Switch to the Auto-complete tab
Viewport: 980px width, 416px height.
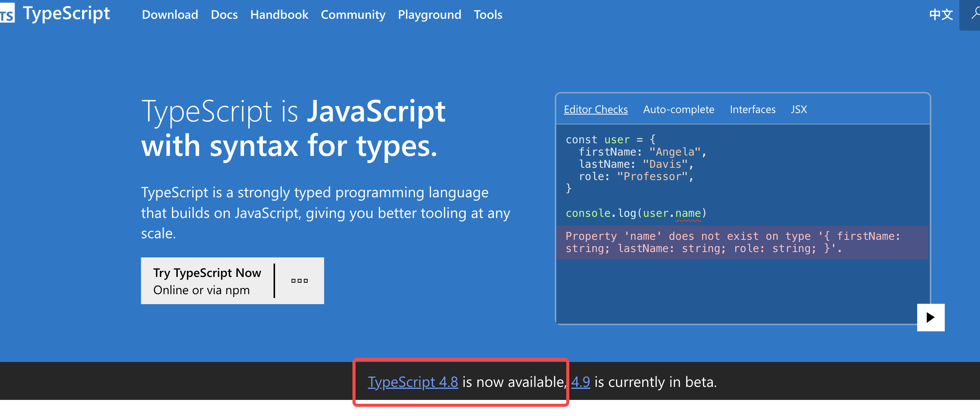pyautogui.click(x=678, y=110)
